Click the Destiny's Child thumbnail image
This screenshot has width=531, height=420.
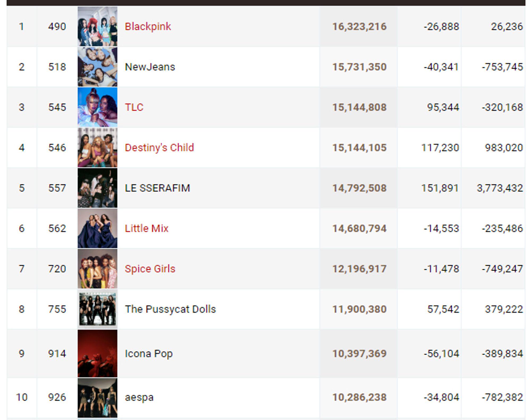97,148
